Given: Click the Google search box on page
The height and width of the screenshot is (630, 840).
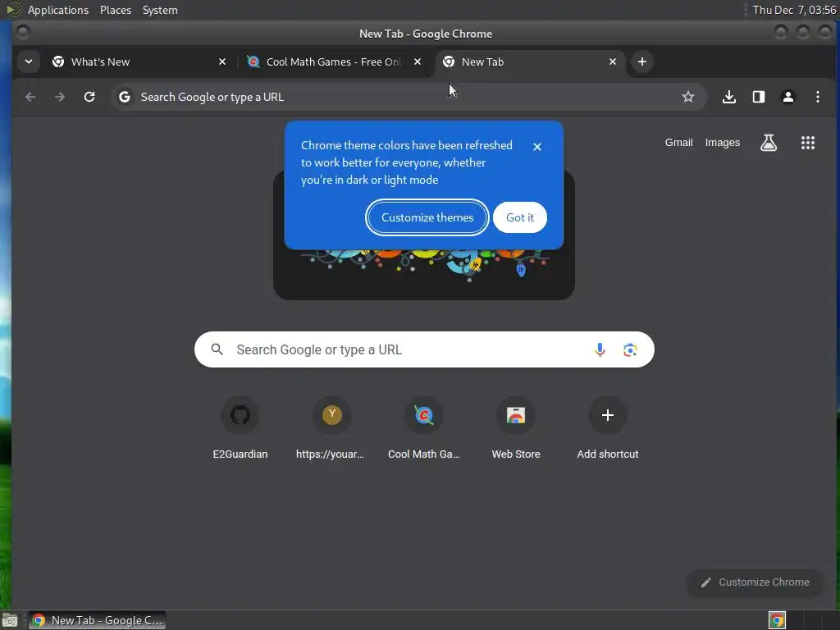Looking at the screenshot, I should (424, 349).
